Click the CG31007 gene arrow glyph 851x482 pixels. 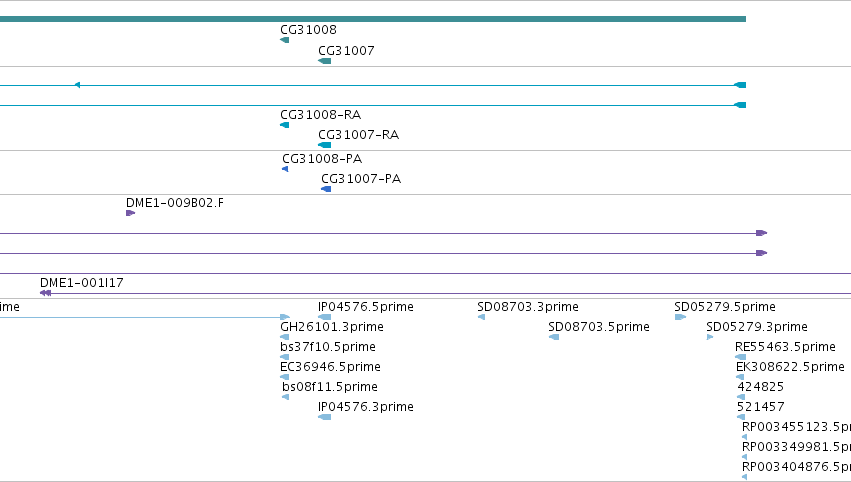click(325, 61)
